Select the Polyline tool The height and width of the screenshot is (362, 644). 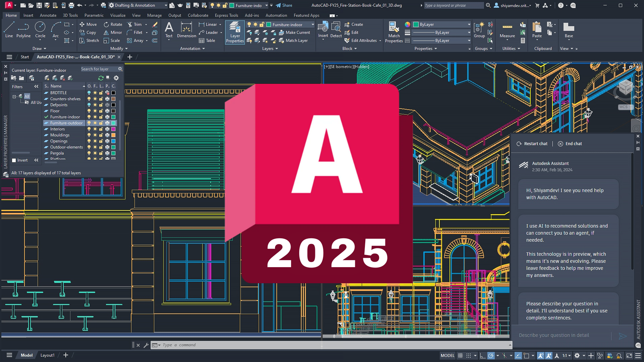point(23,30)
